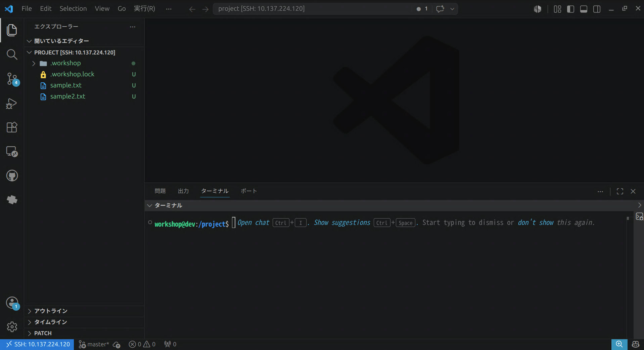
Task: Select the ターミナル tab
Action: pyautogui.click(x=215, y=191)
